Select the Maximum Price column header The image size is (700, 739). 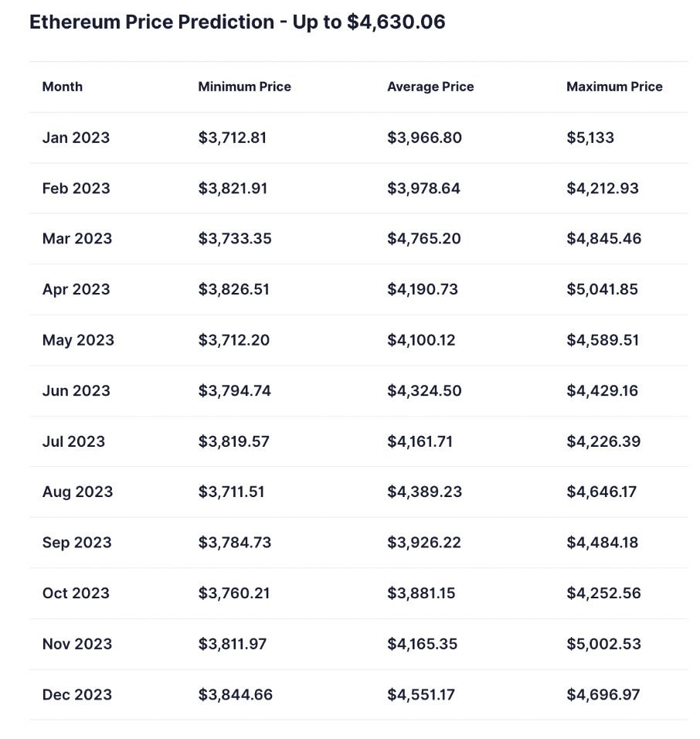(x=614, y=87)
